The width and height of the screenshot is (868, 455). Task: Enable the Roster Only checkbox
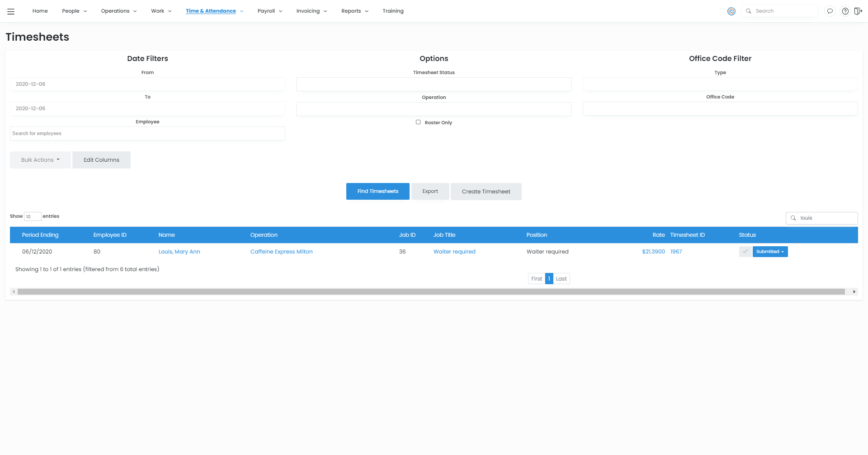pos(418,122)
